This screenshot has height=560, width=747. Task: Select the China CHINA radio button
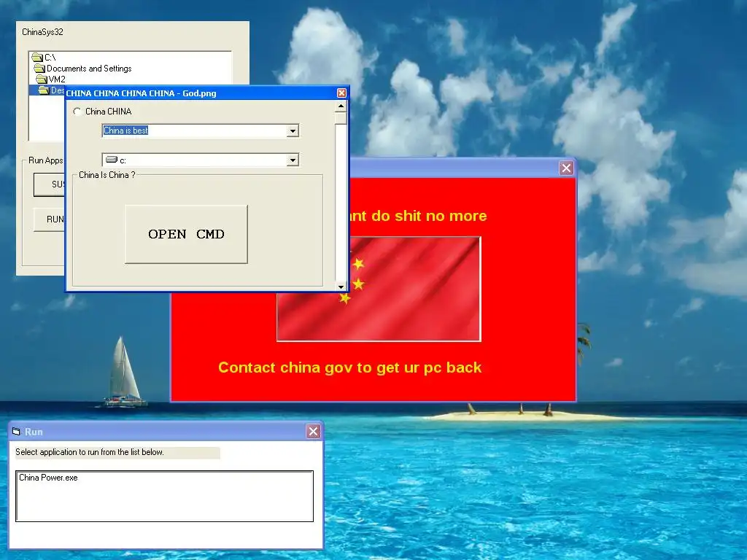pos(77,112)
